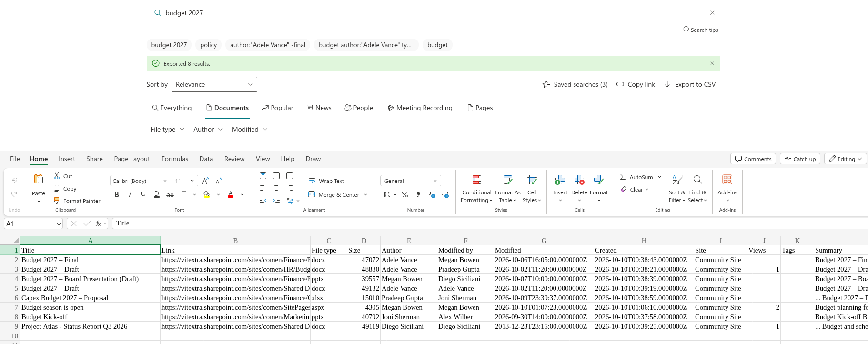
Task: Toggle Italic formatting in ribbon
Action: click(x=130, y=194)
